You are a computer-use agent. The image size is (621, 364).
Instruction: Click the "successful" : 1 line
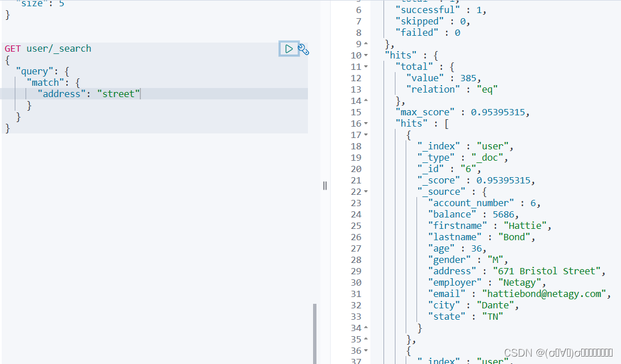(x=441, y=10)
